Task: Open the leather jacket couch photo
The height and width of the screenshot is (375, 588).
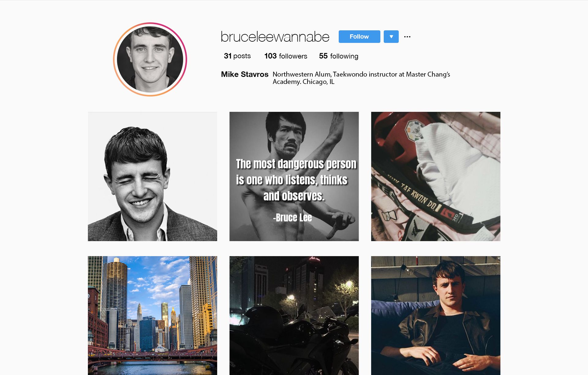Action: 435,316
